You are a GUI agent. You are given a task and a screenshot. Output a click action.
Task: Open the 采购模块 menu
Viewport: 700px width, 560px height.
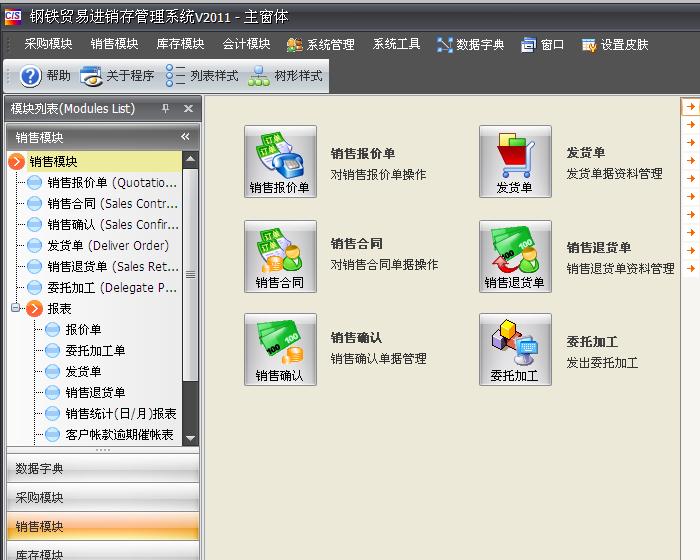click(x=48, y=44)
